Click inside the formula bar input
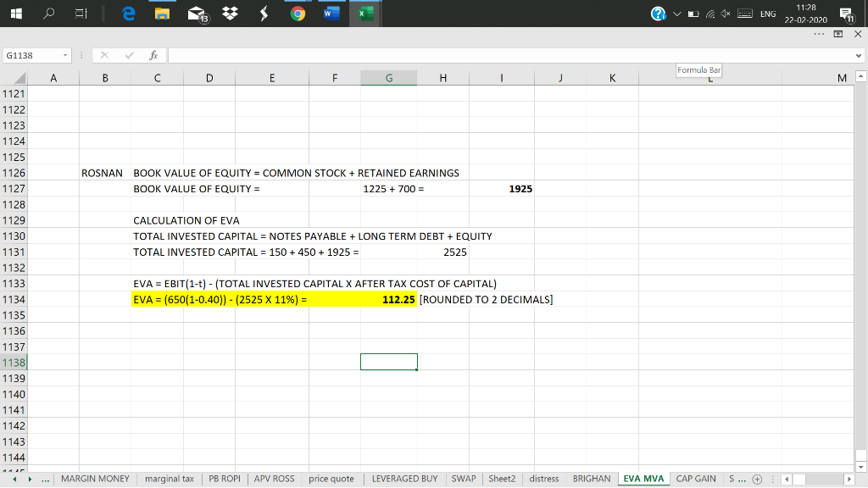Image resolution: width=868 pixels, height=488 pixels. pyautogui.click(x=509, y=56)
